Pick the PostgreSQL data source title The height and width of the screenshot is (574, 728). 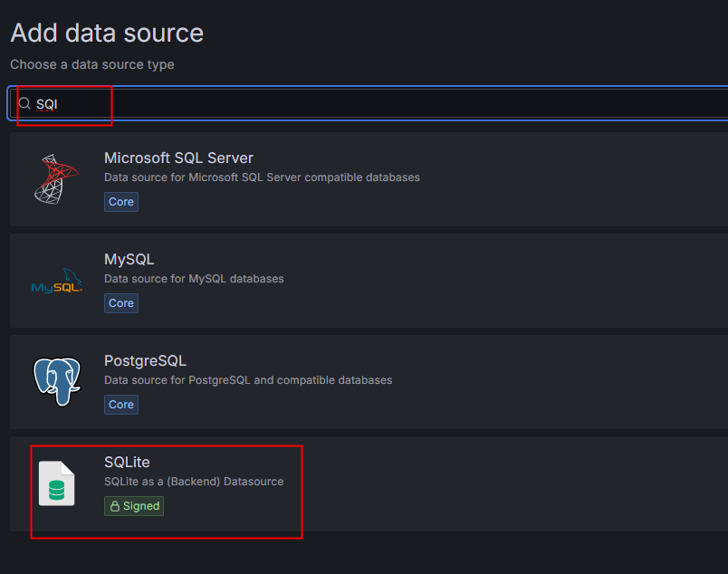(145, 361)
